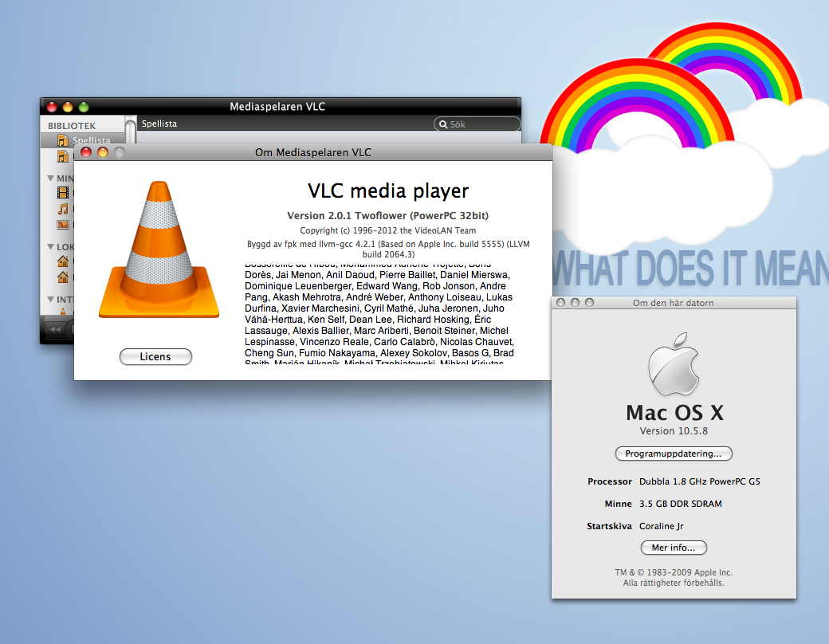Collapse the LOK section triangle

51,246
